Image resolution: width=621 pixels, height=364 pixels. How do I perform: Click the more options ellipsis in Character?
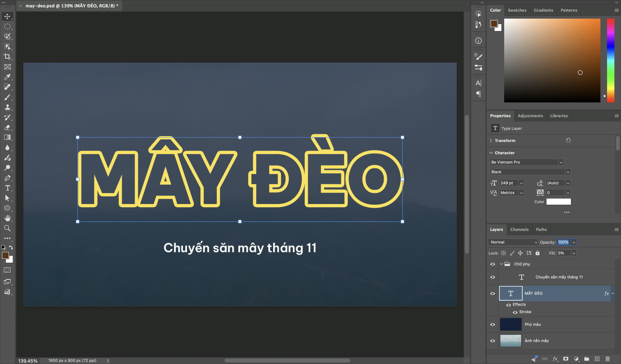(x=566, y=212)
